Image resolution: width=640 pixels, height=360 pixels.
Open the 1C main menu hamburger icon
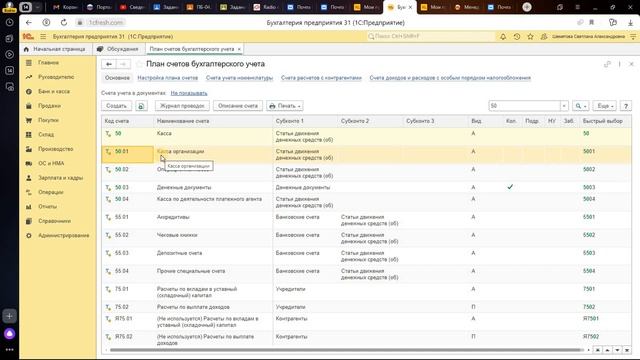pyautogui.click(x=43, y=37)
